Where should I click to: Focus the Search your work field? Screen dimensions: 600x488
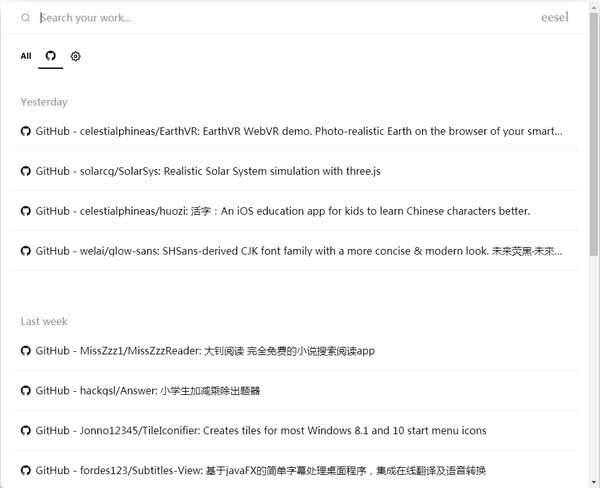[283, 18]
